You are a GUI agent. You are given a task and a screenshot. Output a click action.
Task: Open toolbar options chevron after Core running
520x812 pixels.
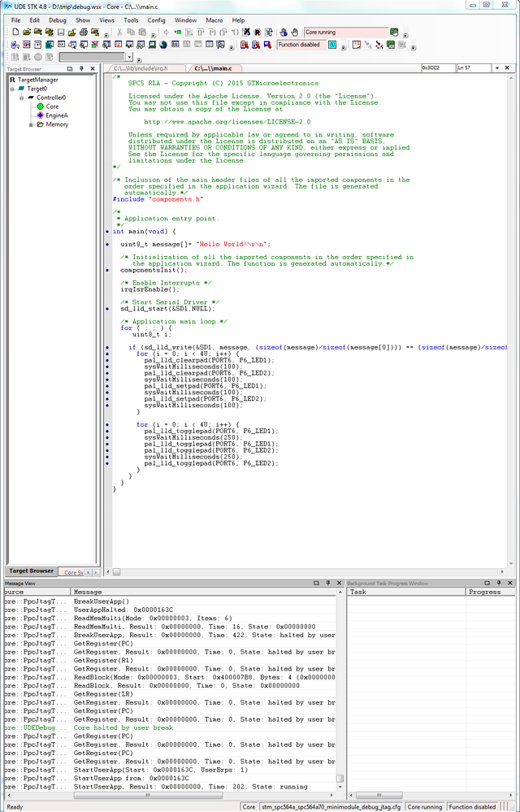pyautogui.click(x=405, y=35)
